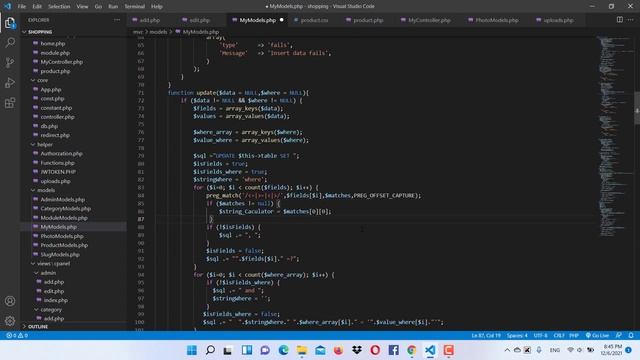Open AdminModels.php in explorer
This screenshot has height=360, width=640.
(x=62, y=200)
